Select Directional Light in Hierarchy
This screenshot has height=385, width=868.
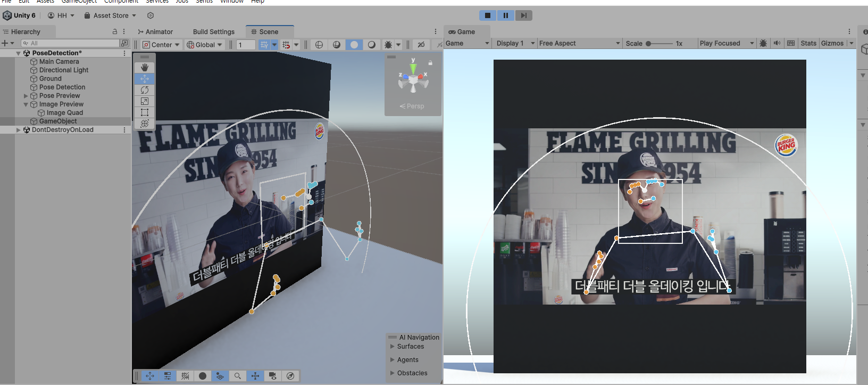click(64, 70)
